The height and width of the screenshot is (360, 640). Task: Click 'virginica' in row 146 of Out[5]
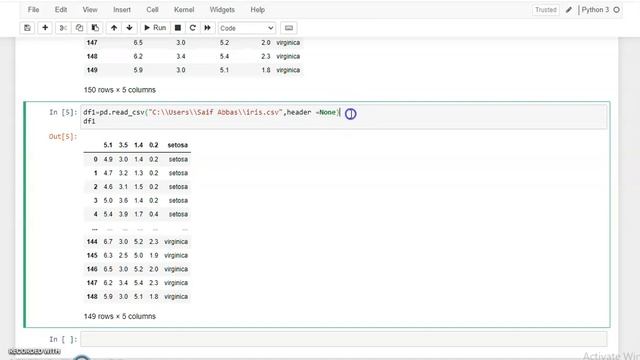[x=176, y=269]
